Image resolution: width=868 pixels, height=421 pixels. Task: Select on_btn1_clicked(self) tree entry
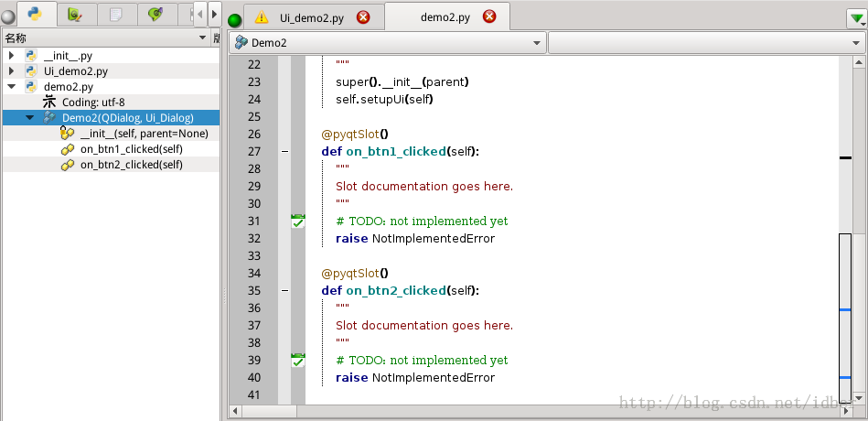pyautogui.click(x=132, y=149)
